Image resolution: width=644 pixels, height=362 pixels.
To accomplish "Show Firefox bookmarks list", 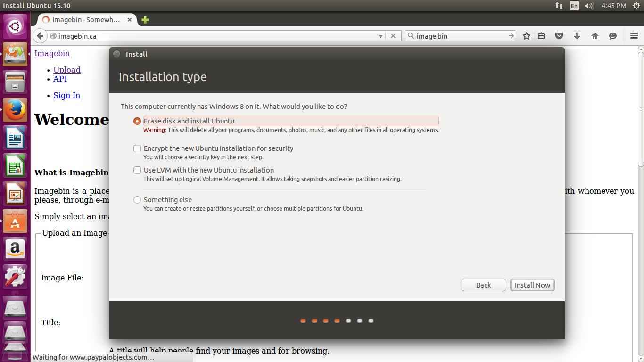I will click(x=541, y=36).
